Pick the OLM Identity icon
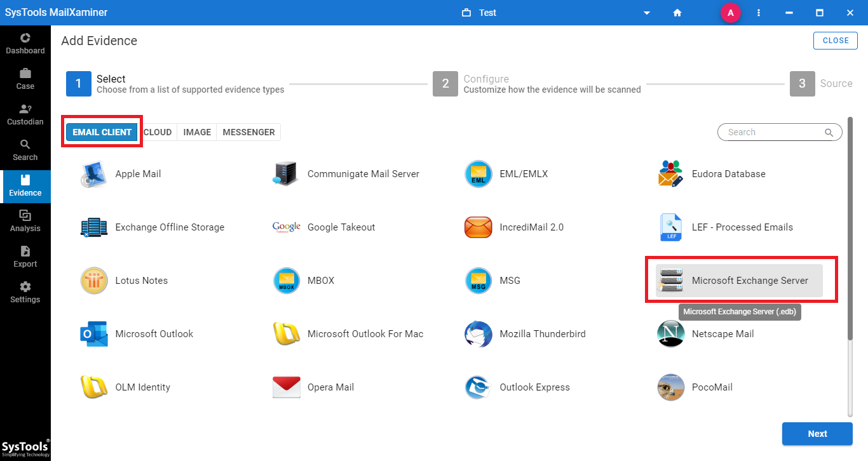Image resolution: width=868 pixels, height=461 pixels. coord(94,387)
